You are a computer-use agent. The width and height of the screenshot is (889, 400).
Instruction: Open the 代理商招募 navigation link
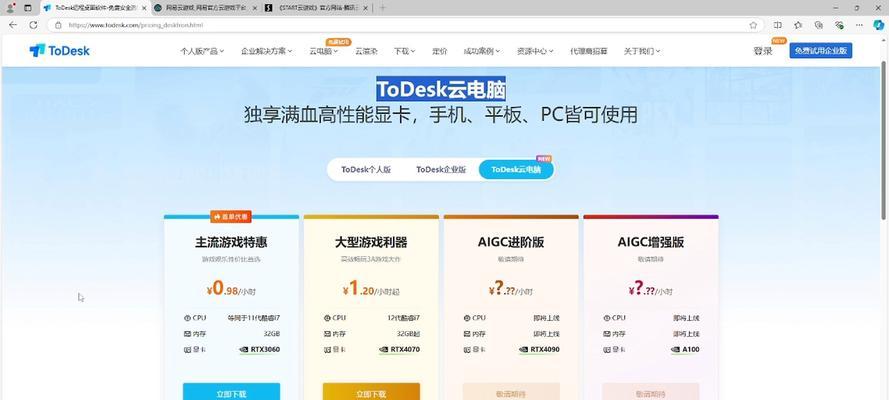[589, 51]
